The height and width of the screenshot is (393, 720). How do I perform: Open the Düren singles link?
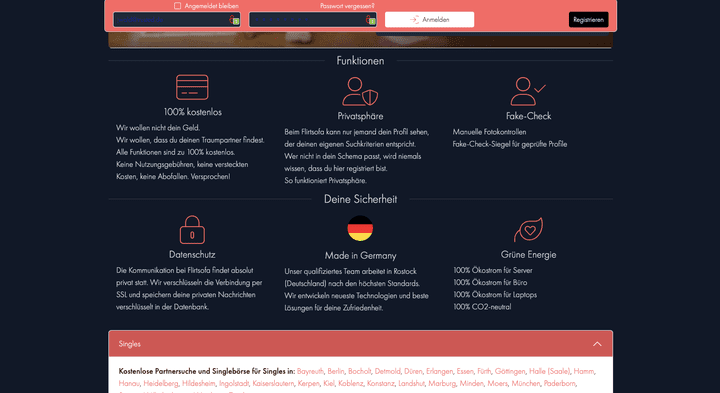tap(413, 371)
